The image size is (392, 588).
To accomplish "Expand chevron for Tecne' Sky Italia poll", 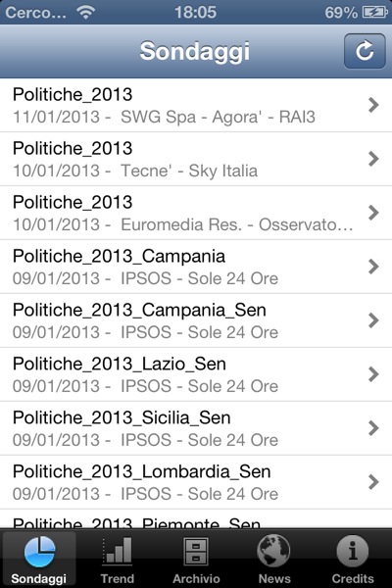I will pyautogui.click(x=373, y=159).
